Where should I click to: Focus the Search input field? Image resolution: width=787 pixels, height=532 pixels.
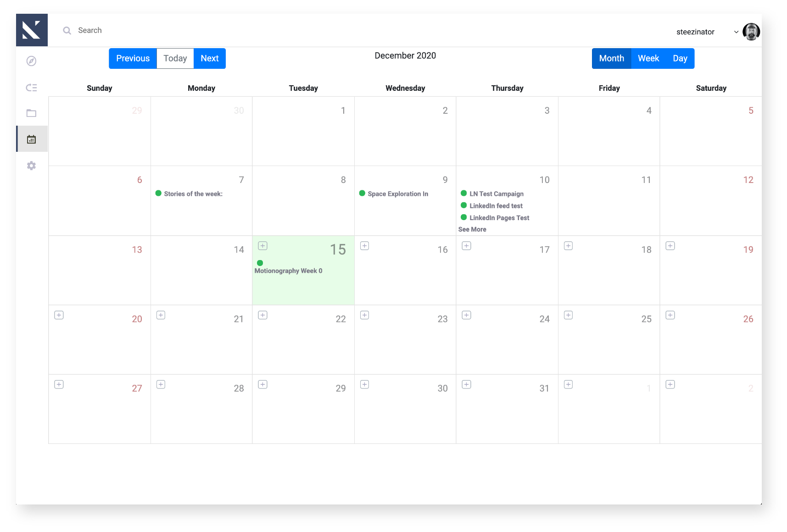tap(90, 30)
